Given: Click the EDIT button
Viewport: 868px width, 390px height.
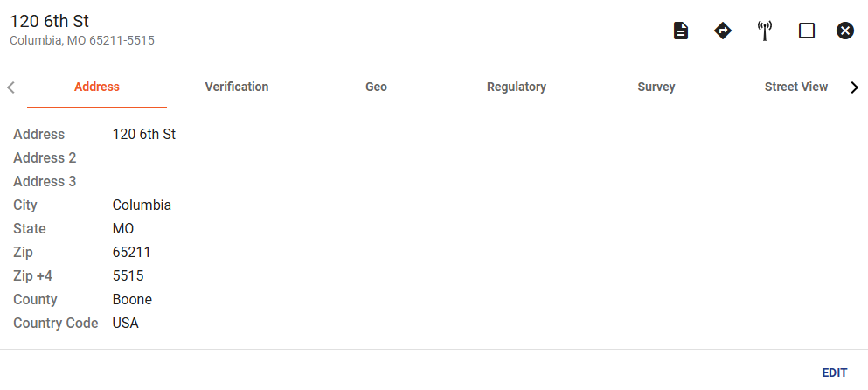Looking at the screenshot, I should [x=834, y=373].
